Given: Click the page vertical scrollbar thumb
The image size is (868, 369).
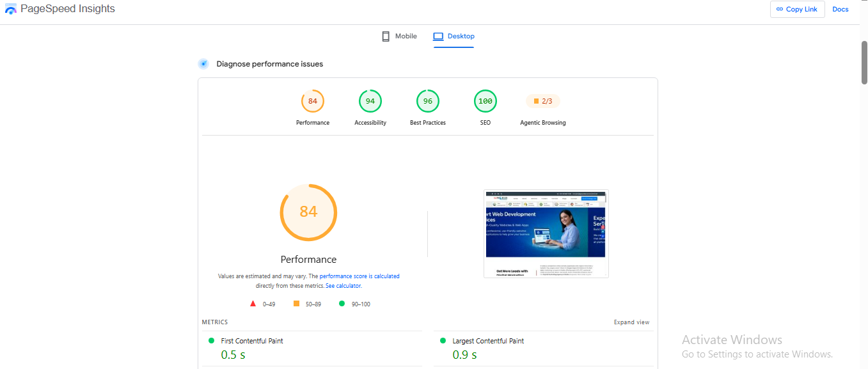Looking at the screenshot, I should click(x=864, y=62).
